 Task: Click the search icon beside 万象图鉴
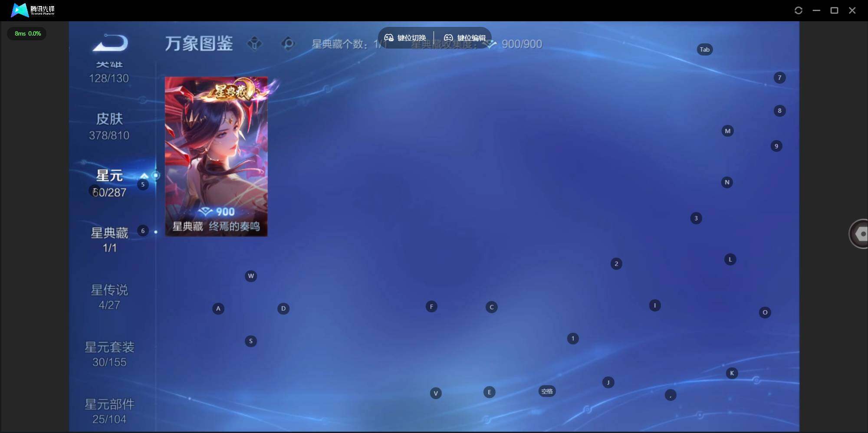click(287, 43)
